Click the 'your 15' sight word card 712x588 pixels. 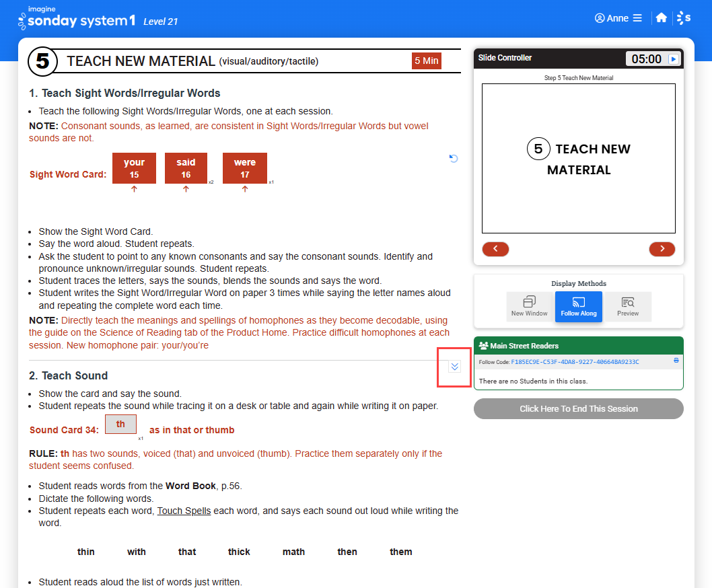pyautogui.click(x=134, y=168)
